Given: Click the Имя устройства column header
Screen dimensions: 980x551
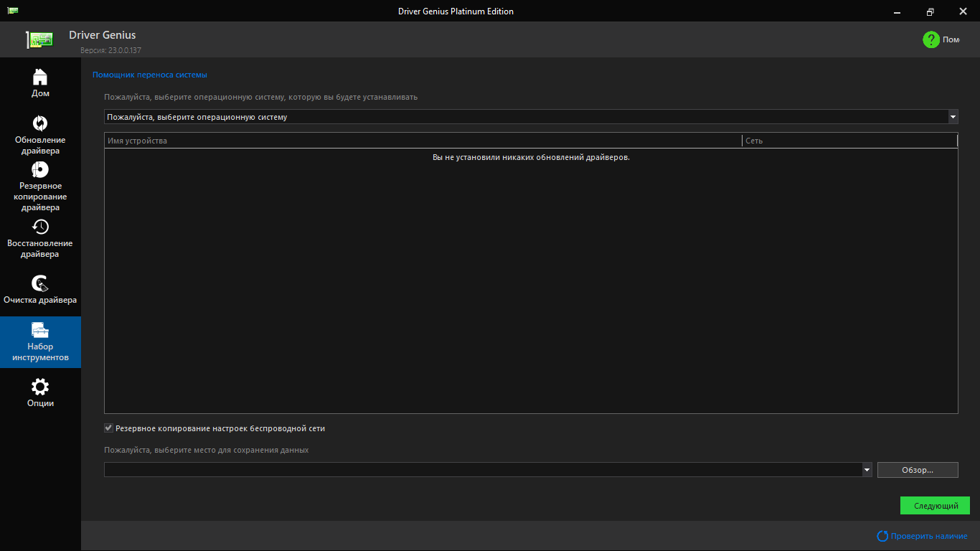Looking at the screenshot, I should [x=423, y=141].
